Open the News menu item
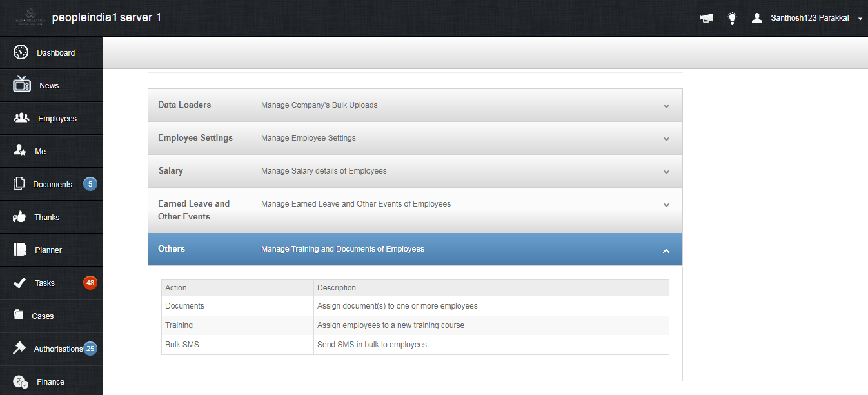 [51, 85]
